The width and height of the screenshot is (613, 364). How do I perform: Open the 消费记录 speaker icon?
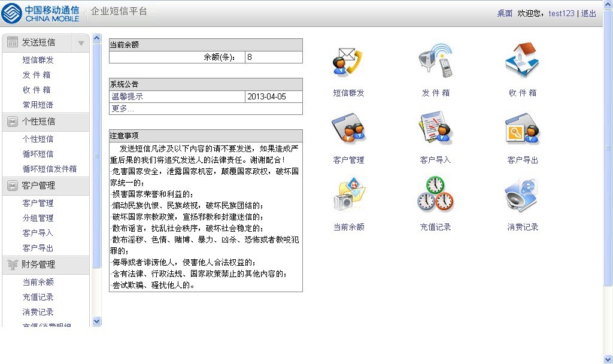pyautogui.click(x=521, y=195)
